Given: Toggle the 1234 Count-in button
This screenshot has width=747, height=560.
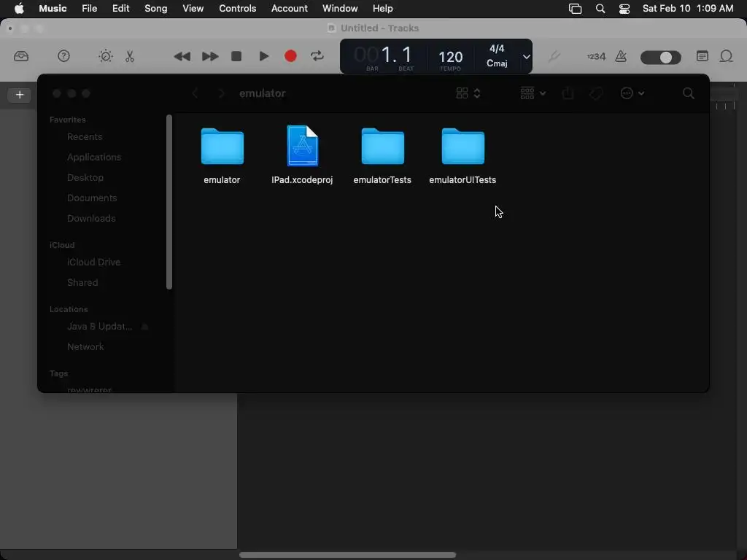Looking at the screenshot, I should click(596, 56).
